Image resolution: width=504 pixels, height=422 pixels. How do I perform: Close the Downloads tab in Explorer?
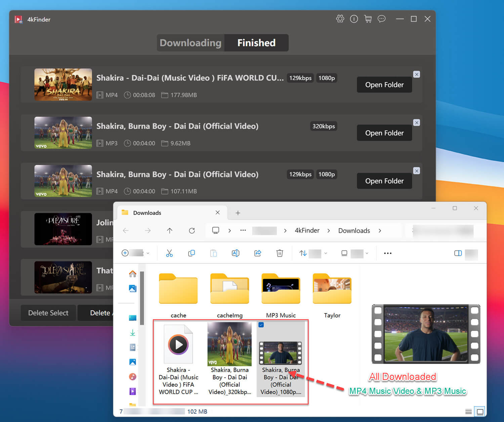pos(218,213)
